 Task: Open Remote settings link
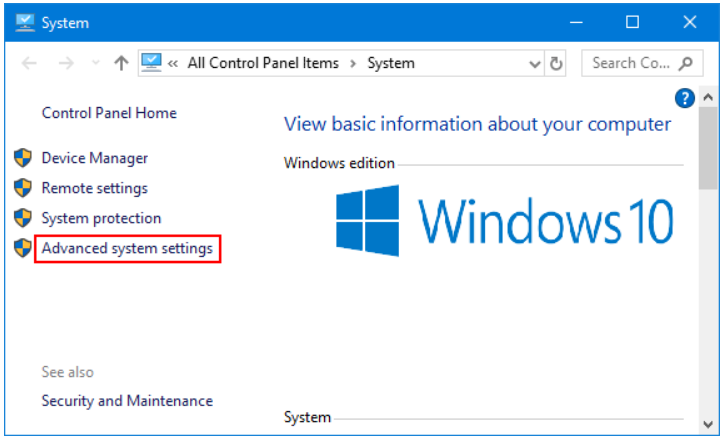click(x=95, y=188)
